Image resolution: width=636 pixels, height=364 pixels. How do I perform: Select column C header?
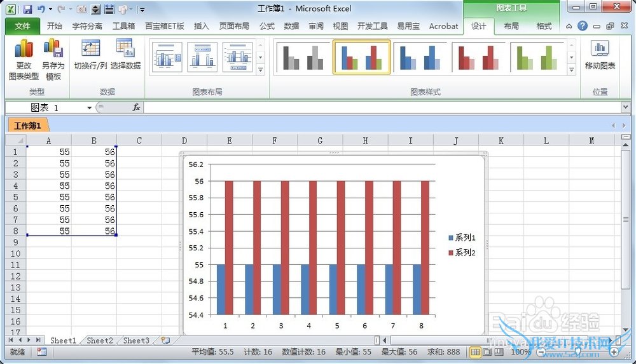tap(139, 140)
